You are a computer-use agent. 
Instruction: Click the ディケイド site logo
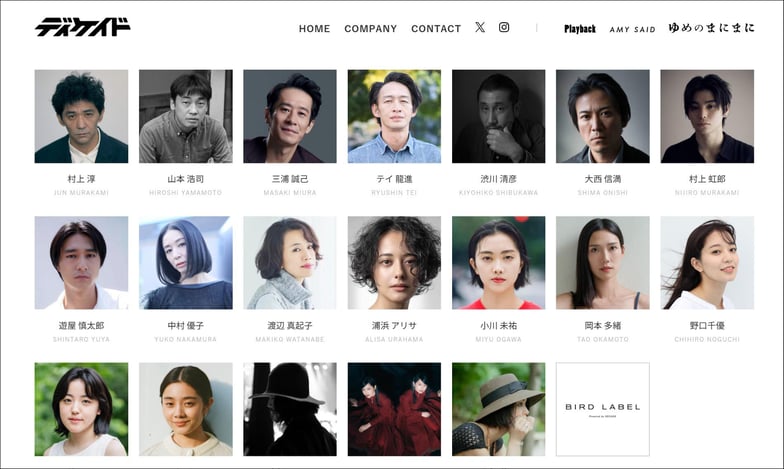click(82, 27)
